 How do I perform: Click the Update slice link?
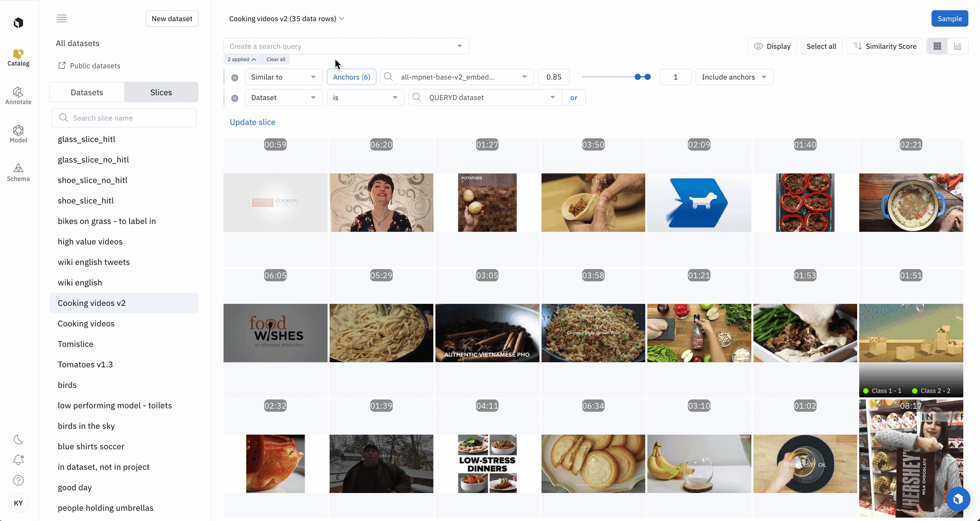[x=252, y=122]
